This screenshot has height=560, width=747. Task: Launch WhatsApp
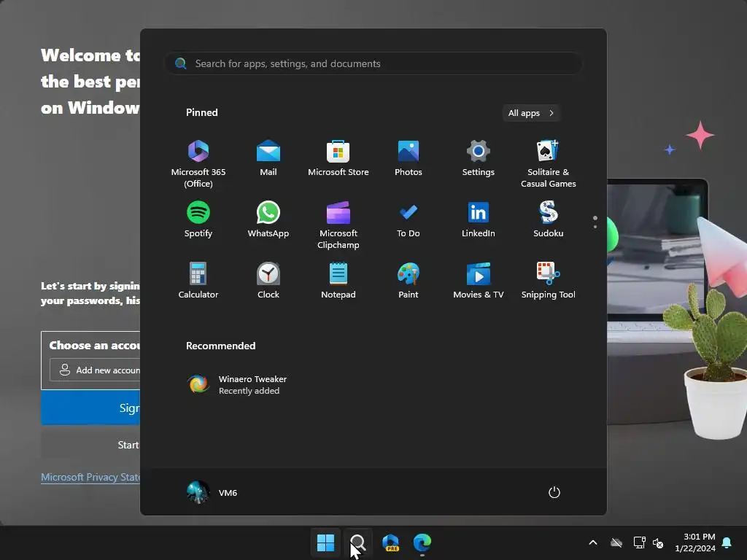[x=268, y=219]
